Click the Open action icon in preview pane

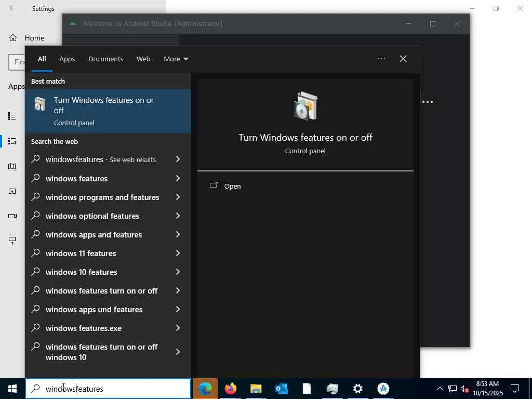(x=214, y=185)
